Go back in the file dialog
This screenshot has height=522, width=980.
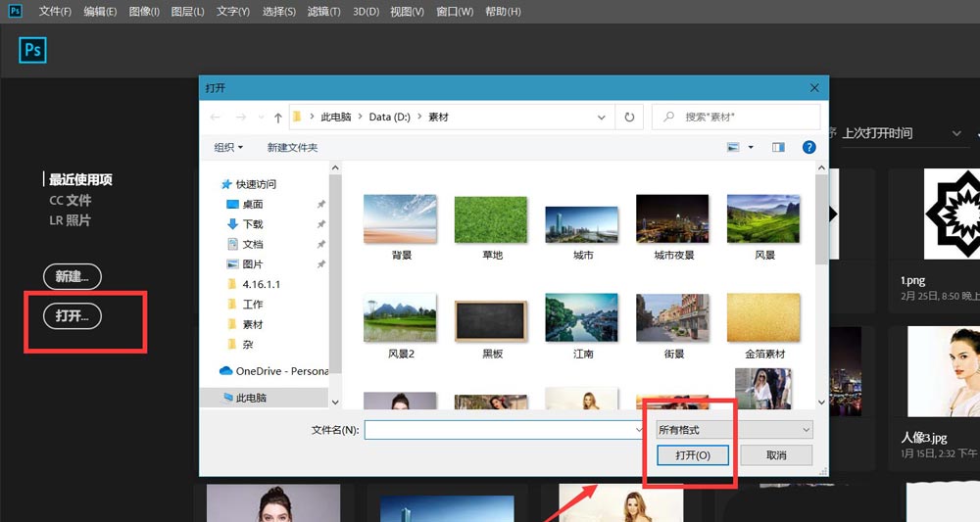point(216,117)
